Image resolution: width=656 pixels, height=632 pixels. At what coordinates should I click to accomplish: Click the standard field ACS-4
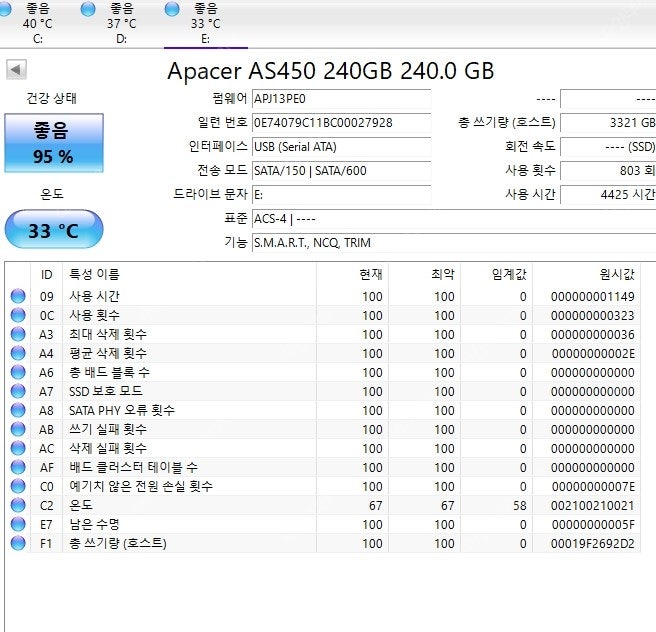(x=454, y=219)
